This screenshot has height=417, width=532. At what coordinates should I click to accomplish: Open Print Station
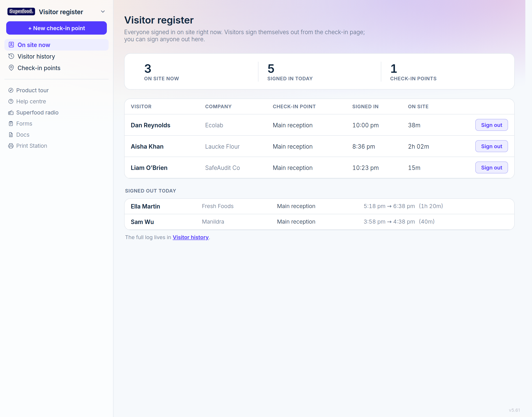point(32,146)
